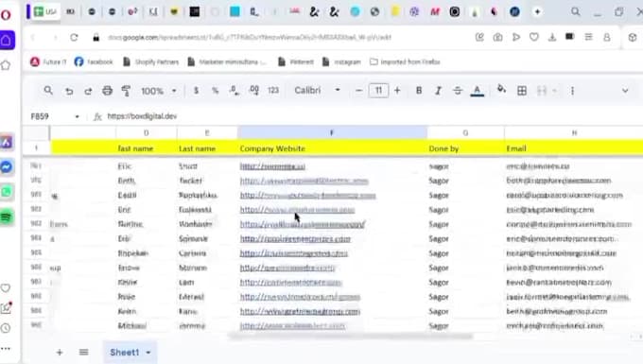Click the snapshot camera icon in address bar

point(497,37)
